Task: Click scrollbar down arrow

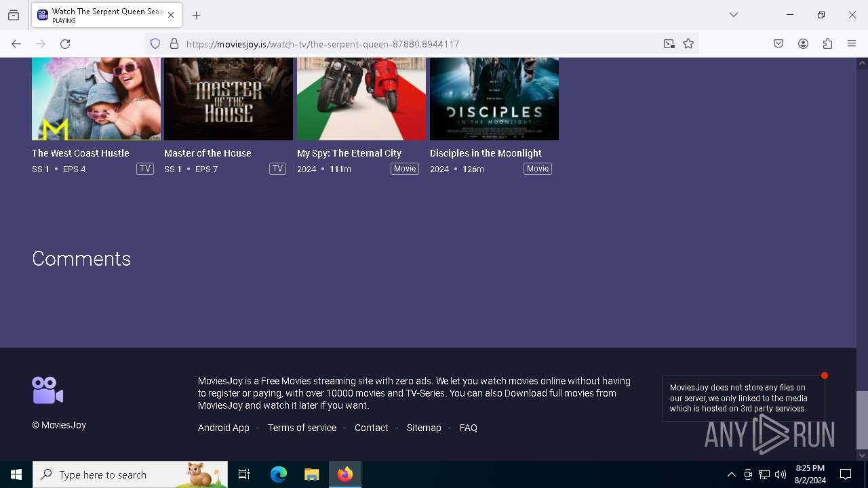Action: point(862,455)
